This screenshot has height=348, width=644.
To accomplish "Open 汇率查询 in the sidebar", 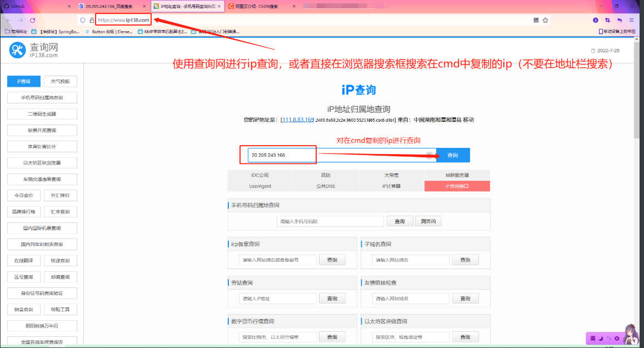I will point(61,212).
